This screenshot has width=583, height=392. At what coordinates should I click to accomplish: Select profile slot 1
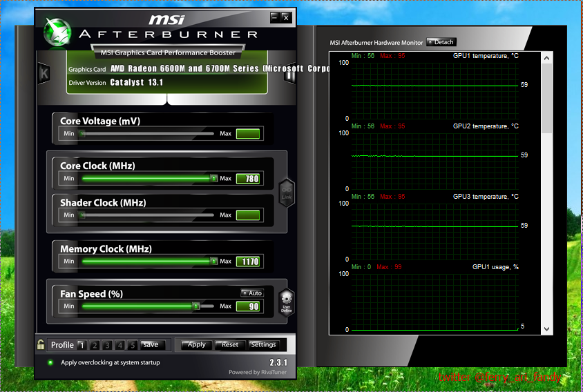click(82, 345)
